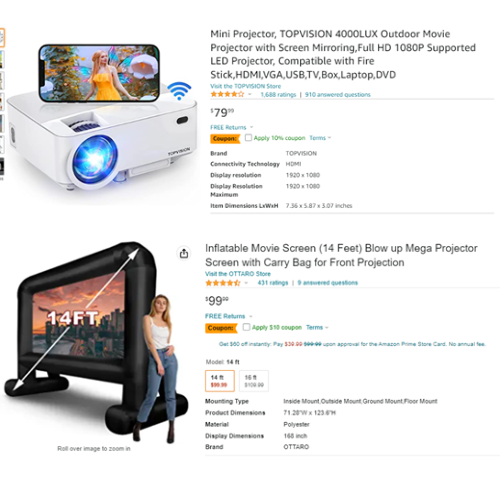Select the 14 ft model option
The image size is (500, 500).
coord(220,381)
